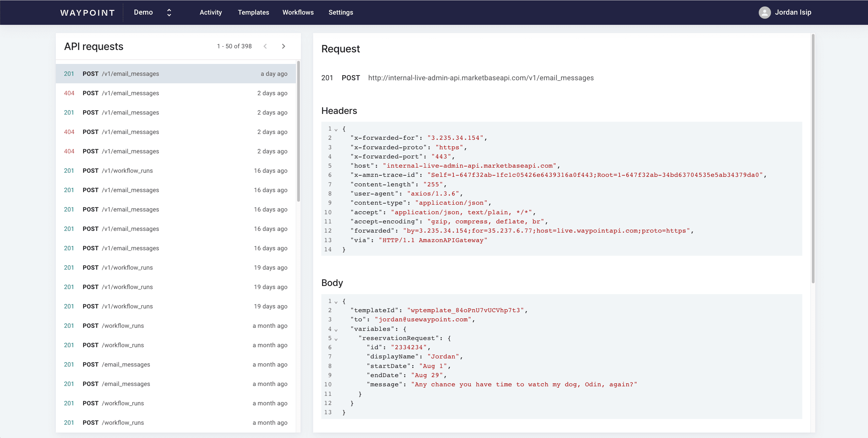Select the 201 POST email_messages a month ago entry
This screenshot has width=868, height=438.
(176, 364)
